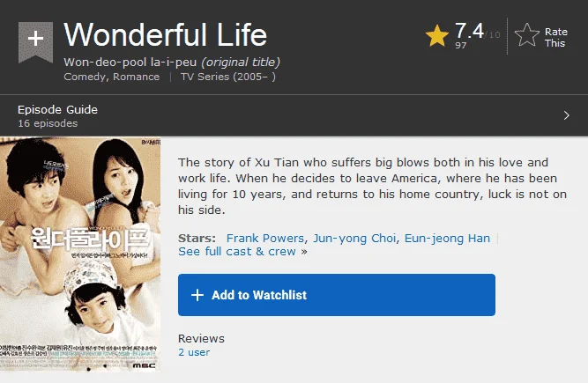
Task: Click the plus icon inside Add to Watchlist
Action: click(x=197, y=295)
